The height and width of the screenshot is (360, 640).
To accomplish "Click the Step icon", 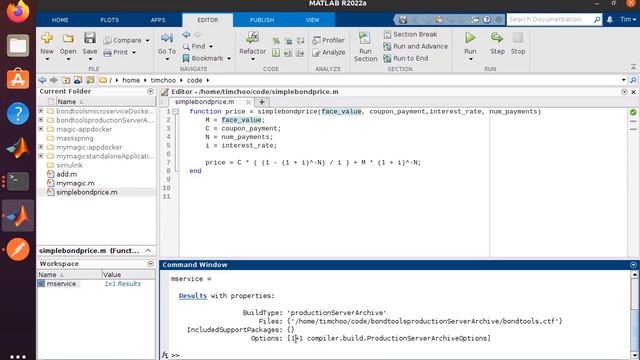I will [497, 38].
